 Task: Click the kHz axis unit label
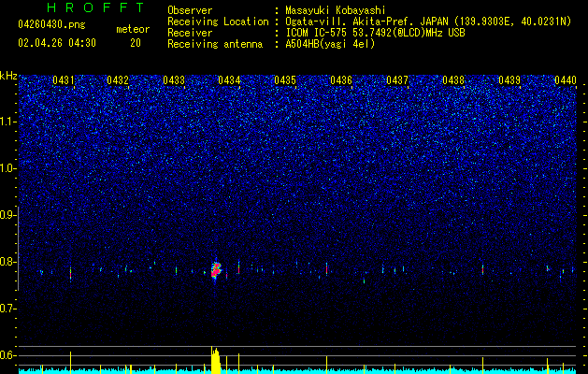(8, 76)
